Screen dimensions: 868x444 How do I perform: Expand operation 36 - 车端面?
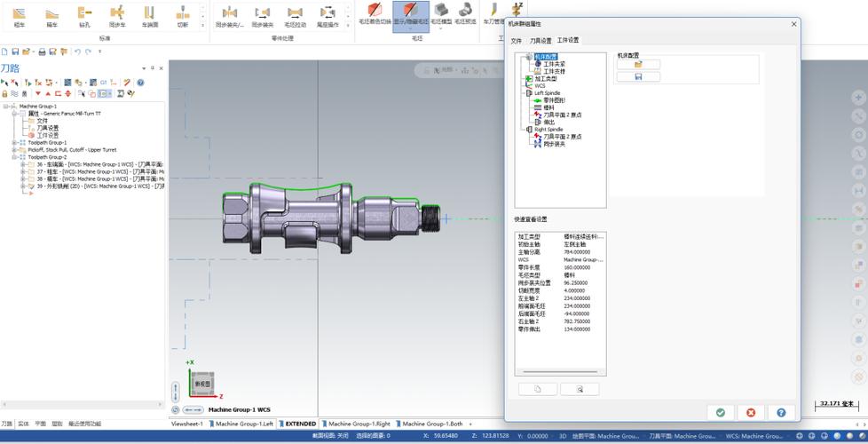(23, 164)
